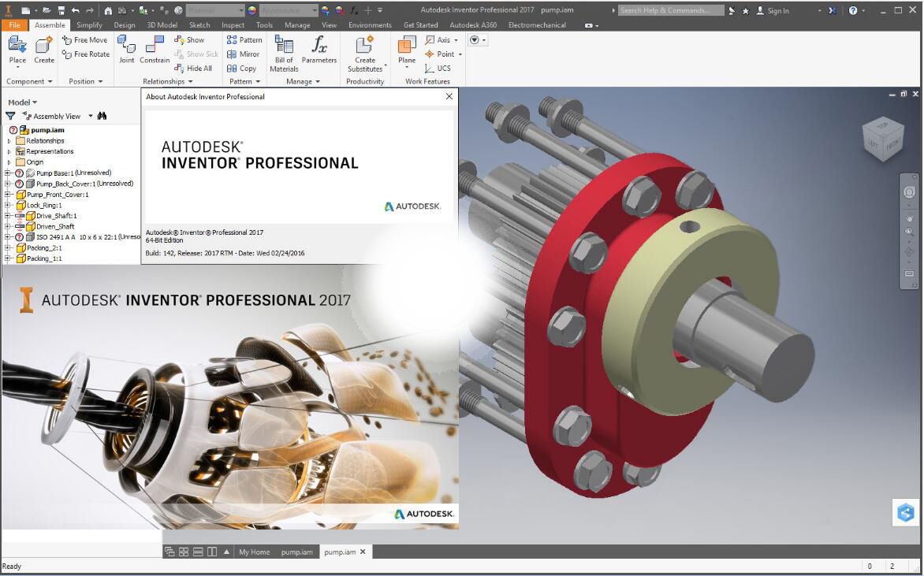Click the Search Help & Commands field
Screen dimensions: 924x576
pyautogui.click(x=671, y=10)
